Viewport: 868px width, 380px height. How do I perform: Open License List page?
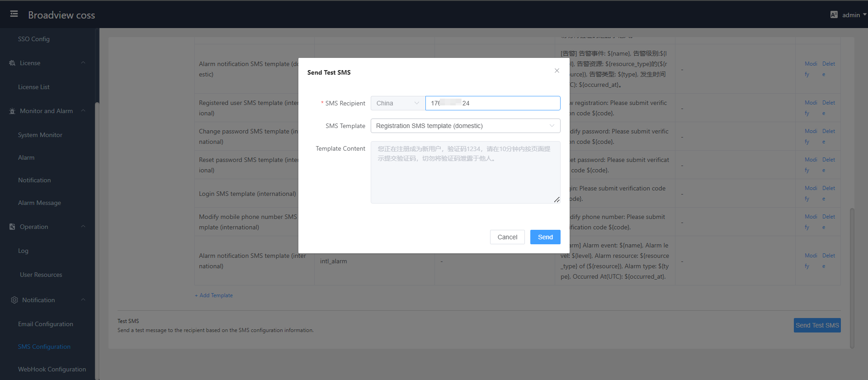34,87
